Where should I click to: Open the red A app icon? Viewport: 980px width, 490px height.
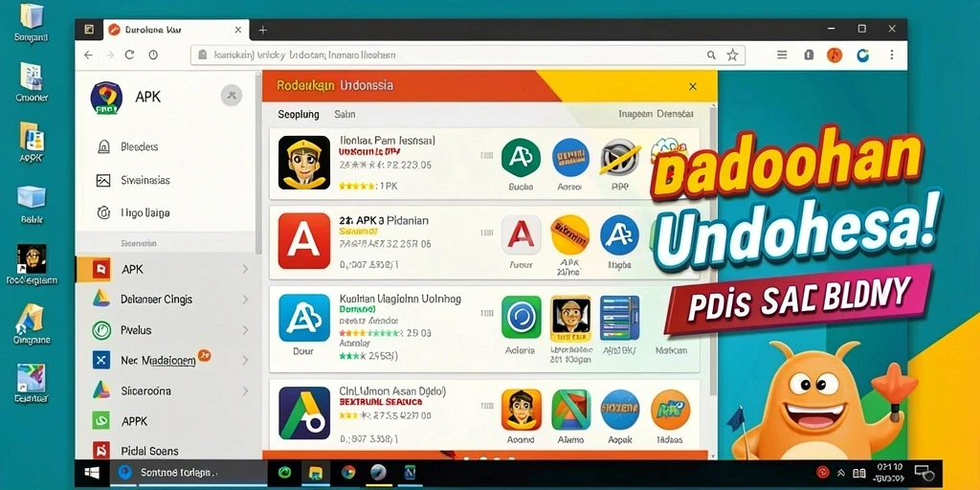pos(304,240)
